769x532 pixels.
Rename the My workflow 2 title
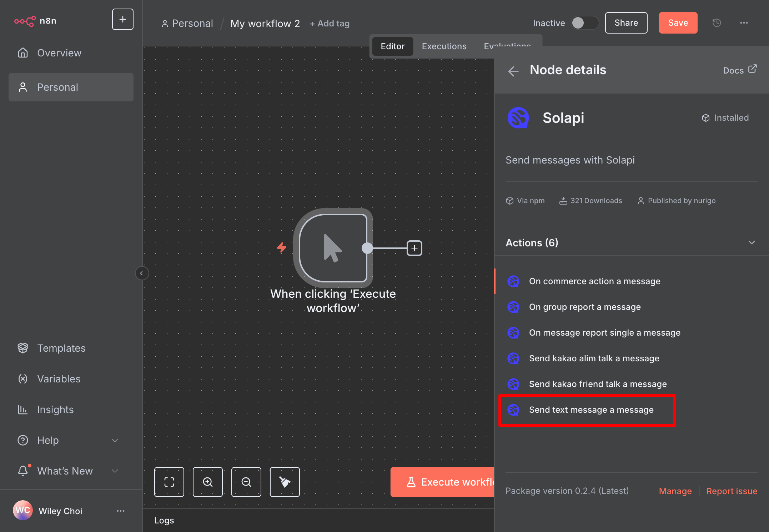[x=265, y=24]
